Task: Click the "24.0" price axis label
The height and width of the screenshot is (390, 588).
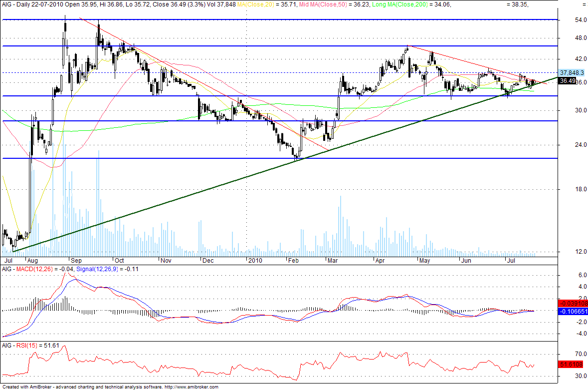Action: [581, 145]
